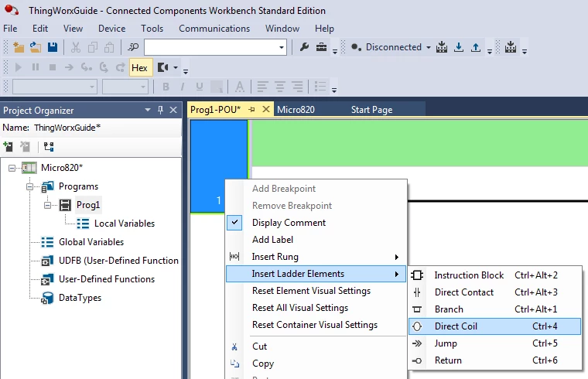Click the Play debug control
This screenshot has height=379, width=588.
tap(18, 67)
